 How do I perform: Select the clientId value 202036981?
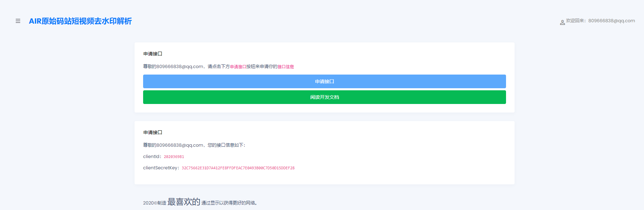tap(174, 157)
